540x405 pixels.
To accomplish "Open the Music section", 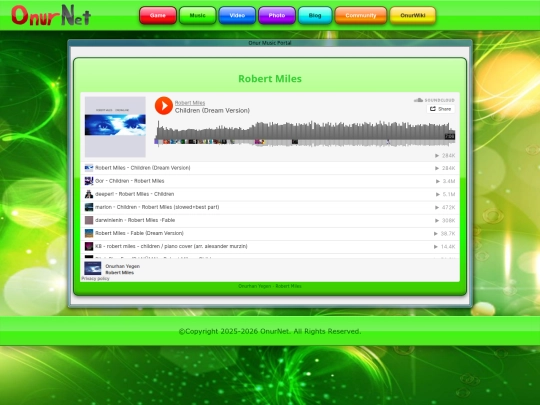I will coord(198,15).
